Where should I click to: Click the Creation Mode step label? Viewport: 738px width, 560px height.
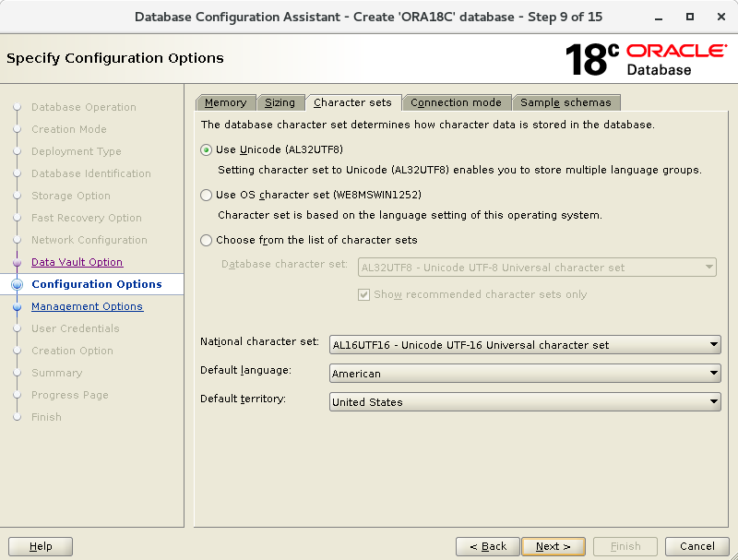68,129
